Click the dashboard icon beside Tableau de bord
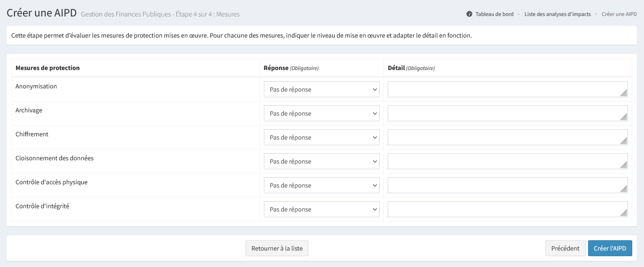Viewport: 644px width, 267px height. point(469,14)
